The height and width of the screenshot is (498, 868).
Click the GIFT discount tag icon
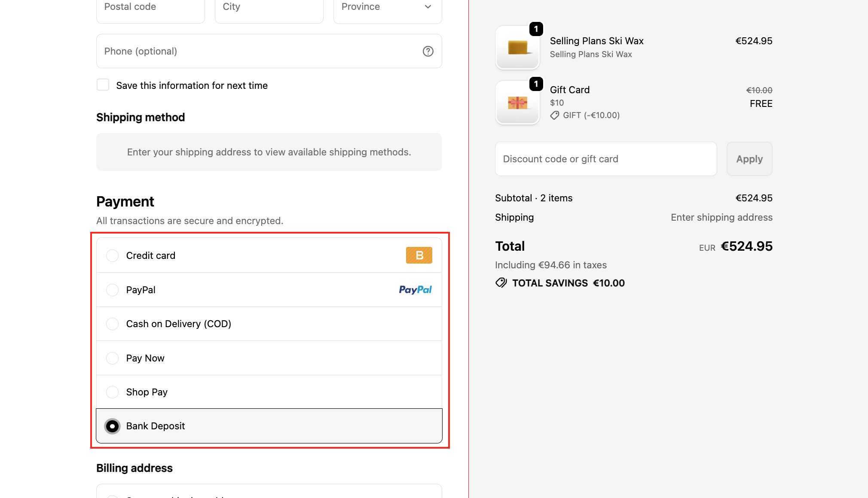[x=555, y=115]
